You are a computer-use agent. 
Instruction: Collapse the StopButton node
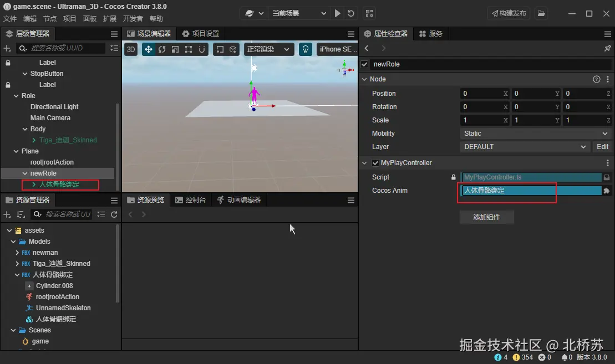point(25,74)
